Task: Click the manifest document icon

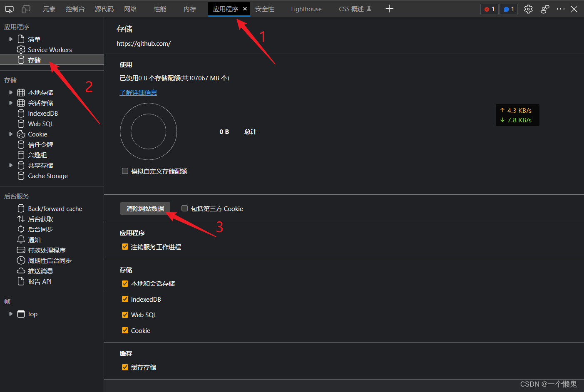Action: point(21,39)
